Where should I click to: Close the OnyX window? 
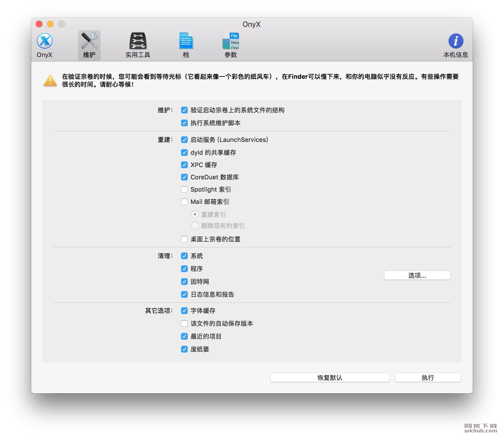pyautogui.click(x=39, y=24)
